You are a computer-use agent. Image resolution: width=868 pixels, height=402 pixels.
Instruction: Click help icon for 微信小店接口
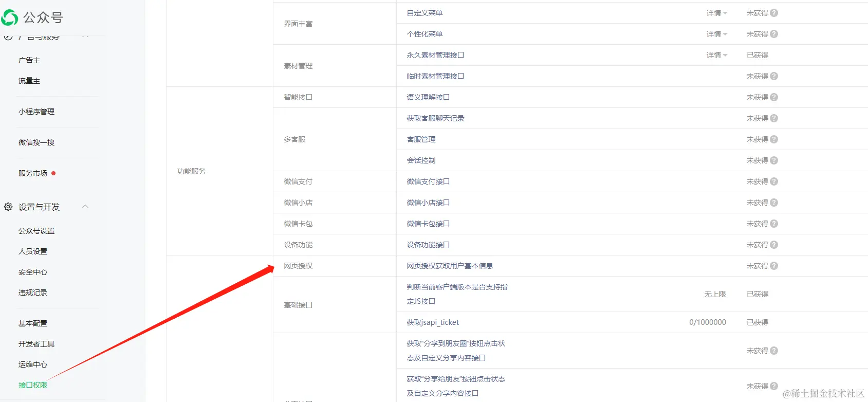(774, 203)
